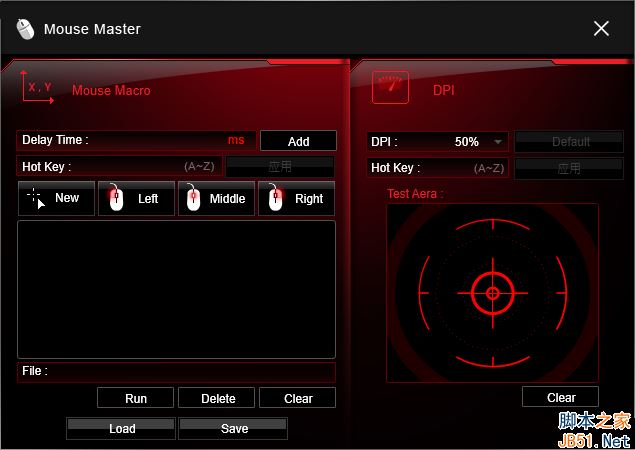Click the DPI section heading text
Viewport: 635px width, 450px height.
[444, 90]
